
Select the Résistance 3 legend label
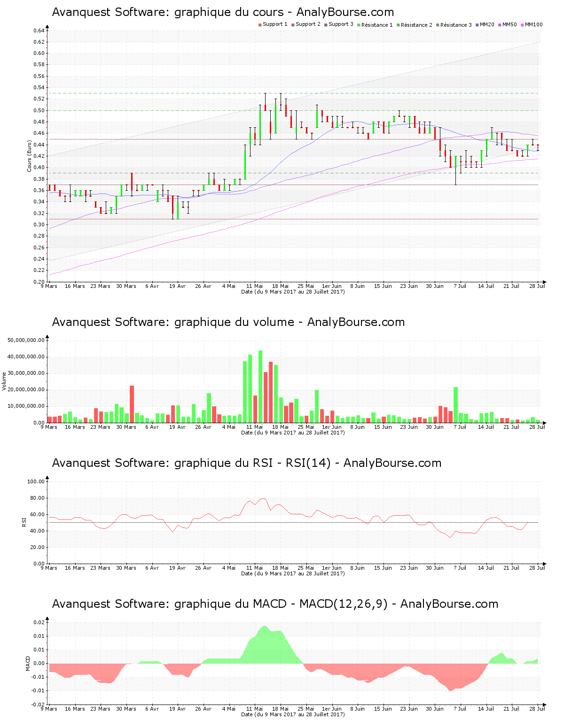point(456,25)
